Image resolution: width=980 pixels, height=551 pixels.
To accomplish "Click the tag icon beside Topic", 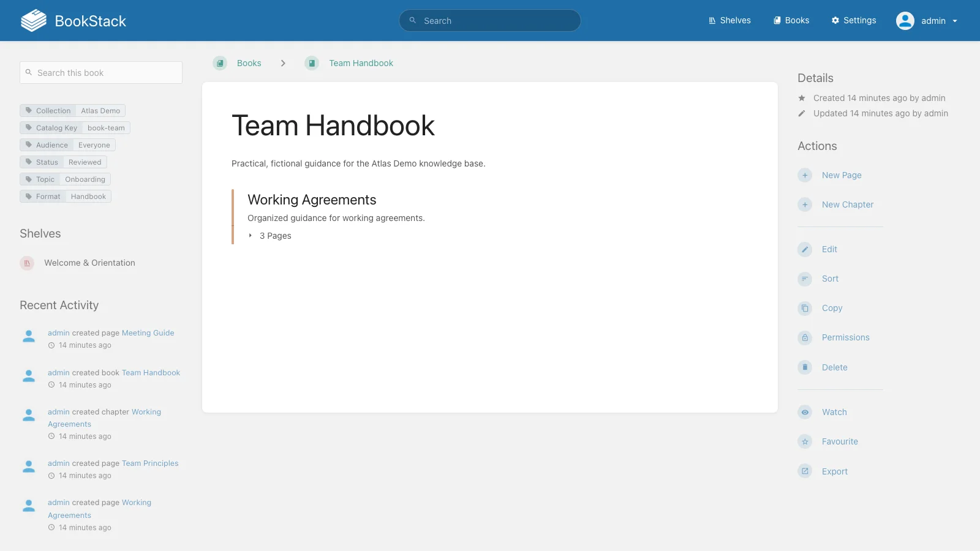I will pos(28,179).
